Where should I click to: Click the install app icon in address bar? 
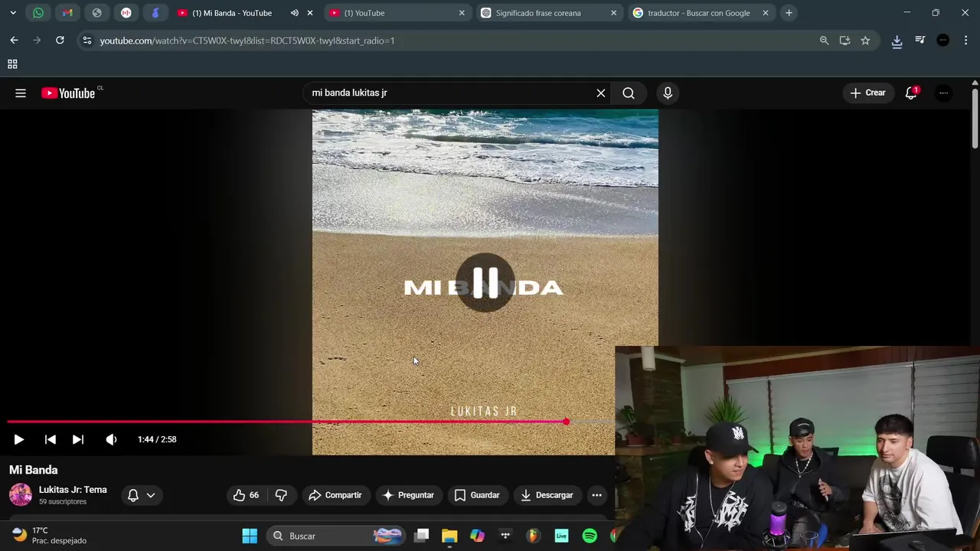(844, 41)
